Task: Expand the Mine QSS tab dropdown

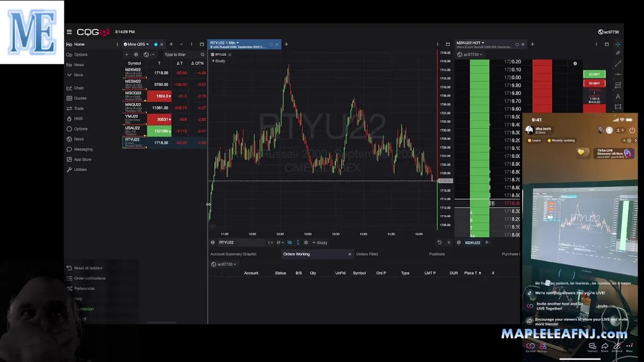Action: coord(147,44)
